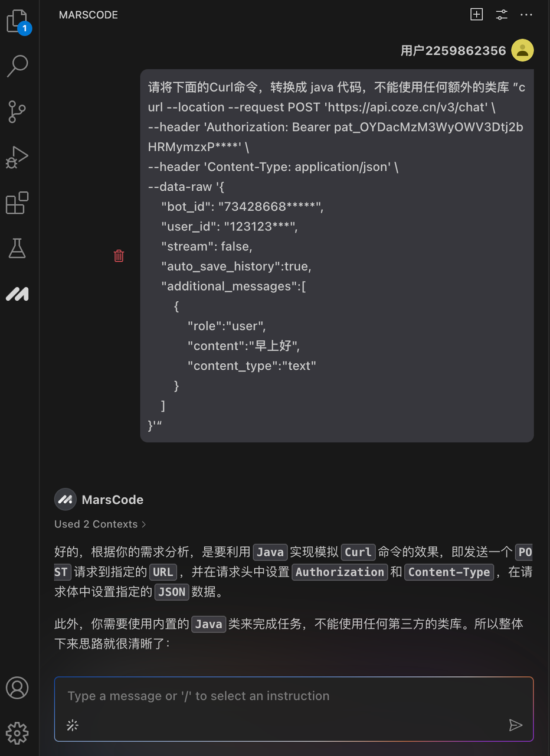Expand the Used 2 Contexts section
550x756 pixels.
(100, 524)
